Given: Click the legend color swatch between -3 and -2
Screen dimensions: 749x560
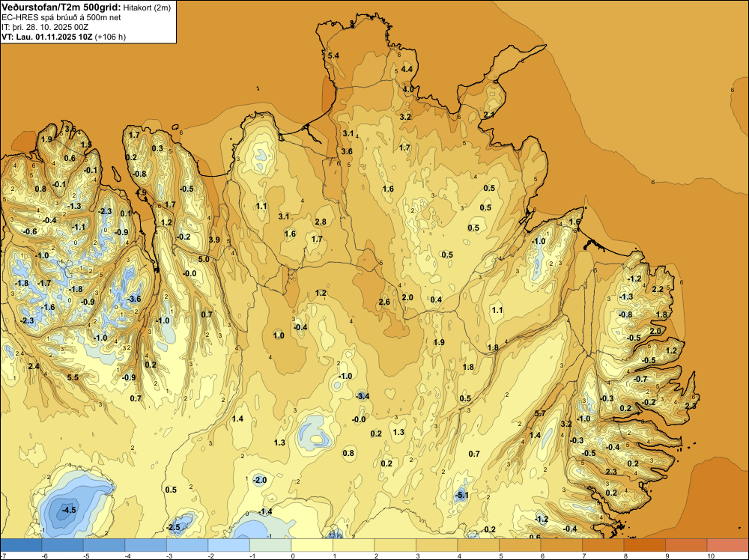Looking at the screenshot, I should point(187,545).
